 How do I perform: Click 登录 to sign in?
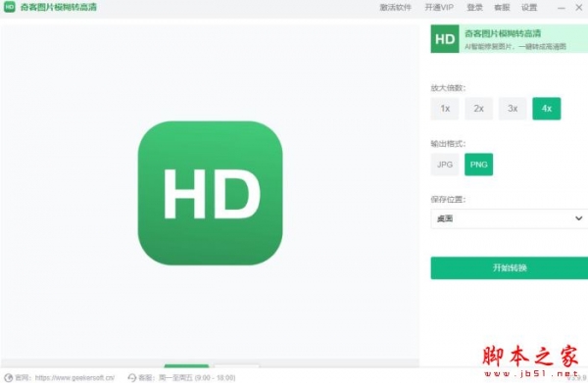[474, 8]
